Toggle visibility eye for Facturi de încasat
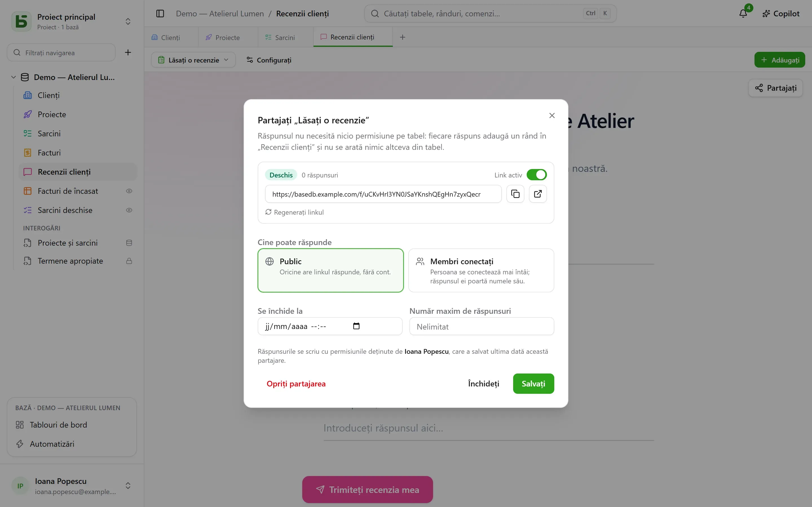 pos(129,191)
